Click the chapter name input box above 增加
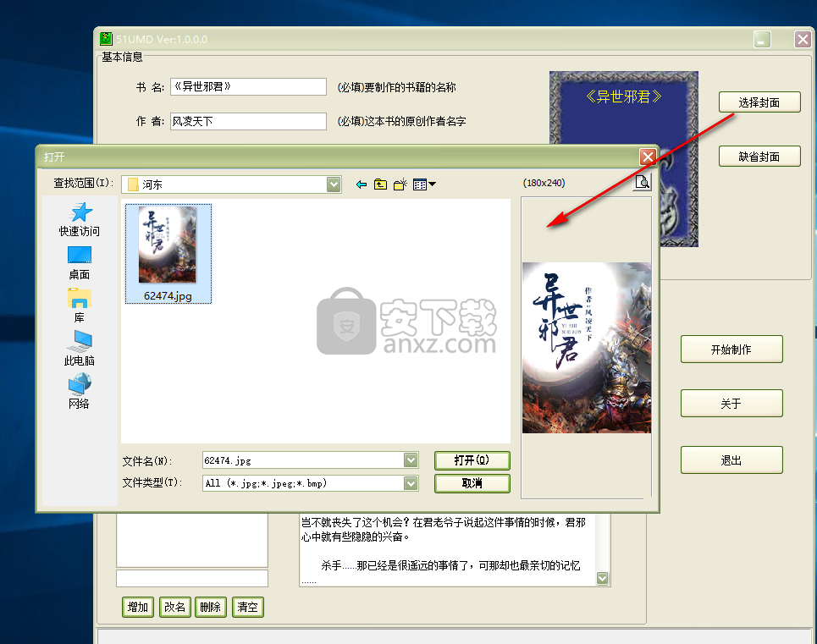Screen dimensions: 817x644 [x=192, y=578]
